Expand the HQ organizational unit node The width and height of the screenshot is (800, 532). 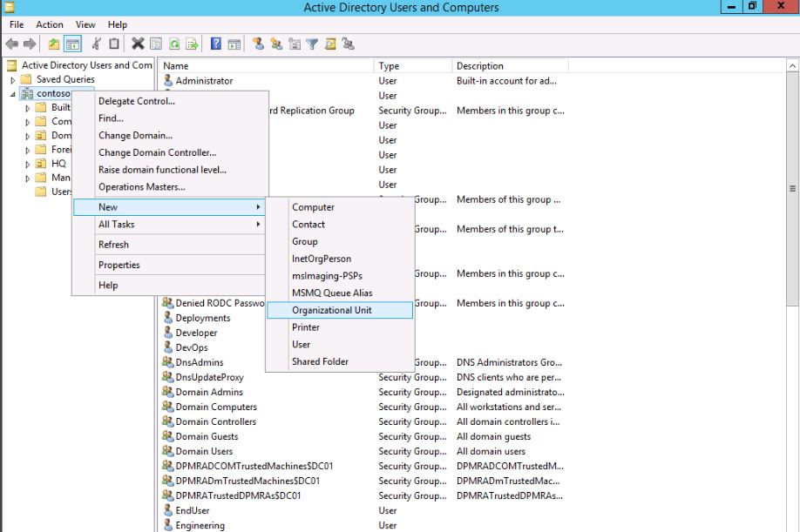(x=28, y=164)
